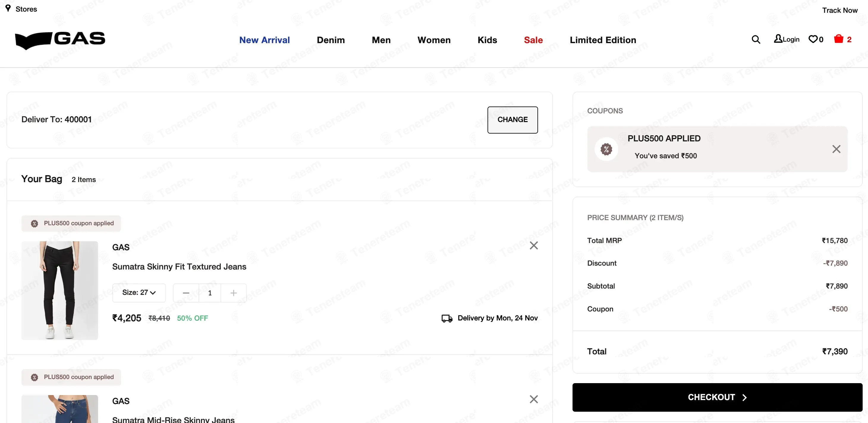Proceed with the CHECKOUT button
Image resolution: width=868 pixels, height=423 pixels.
click(717, 397)
